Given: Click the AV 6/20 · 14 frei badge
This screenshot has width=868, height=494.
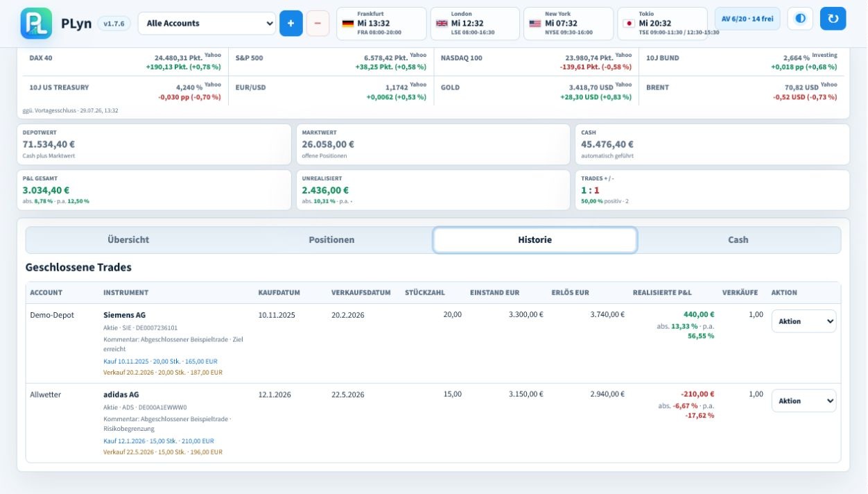Looking at the screenshot, I should [747, 19].
